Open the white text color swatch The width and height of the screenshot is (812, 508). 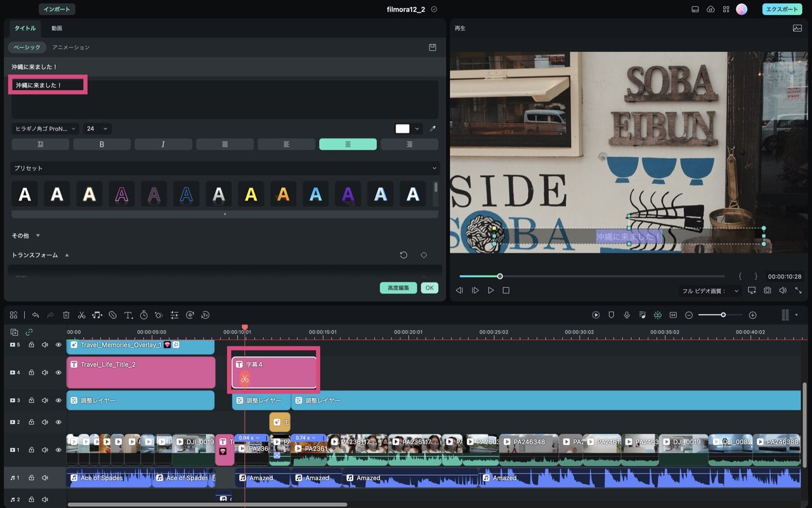(x=403, y=128)
